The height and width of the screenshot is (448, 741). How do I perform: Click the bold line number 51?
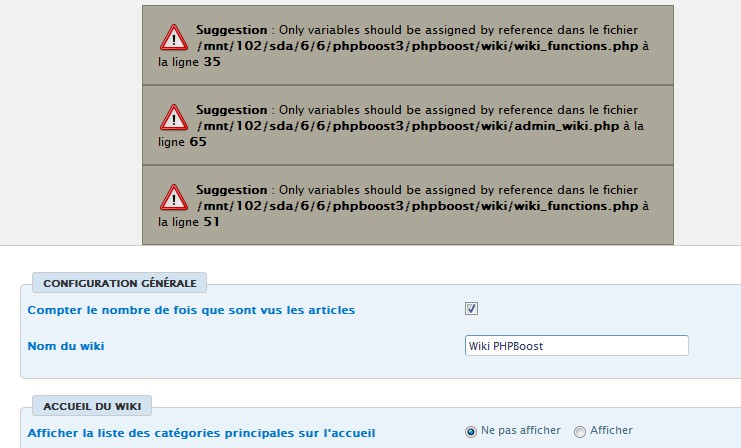(211, 222)
